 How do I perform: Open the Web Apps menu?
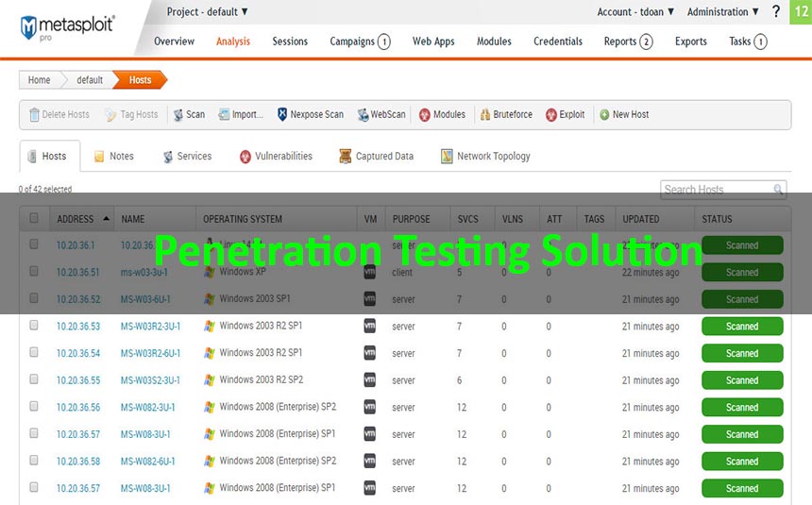pos(433,42)
